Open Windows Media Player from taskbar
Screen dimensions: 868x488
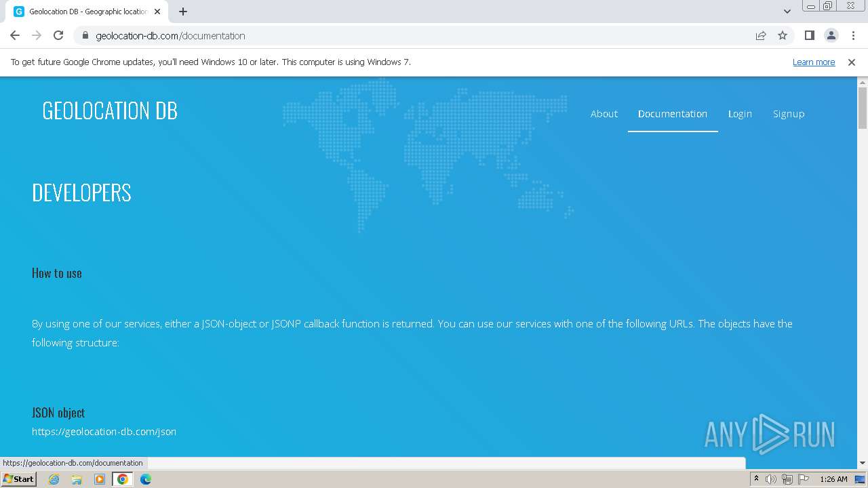click(x=100, y=479)
